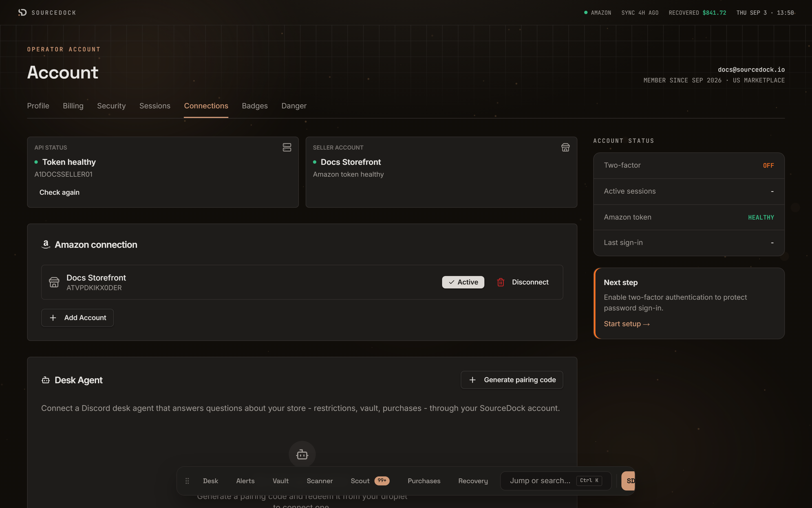Click the green Amazon status dot in header
The height and width of the screenshot is (508, 812).
586,12
